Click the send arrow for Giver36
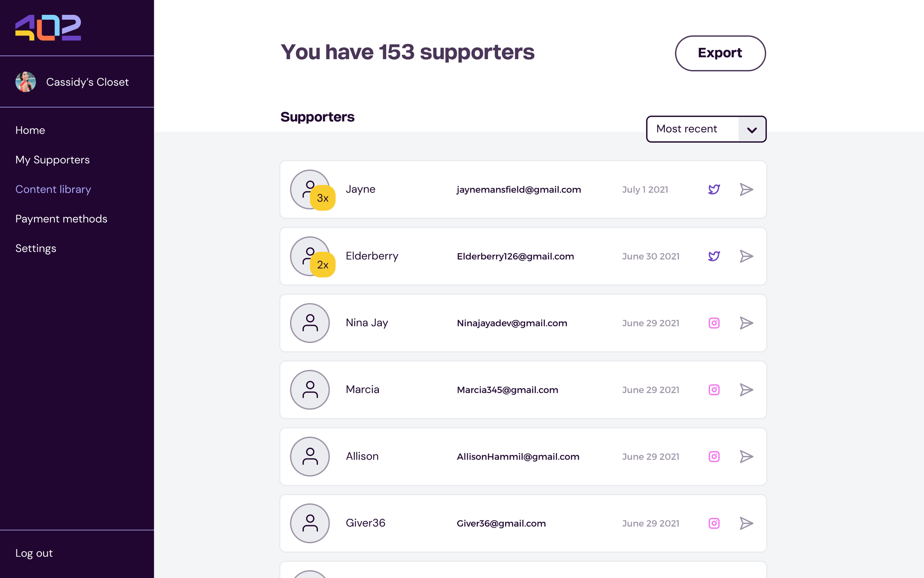The width and height of the screenshot is (924, 578). point(746,523)
